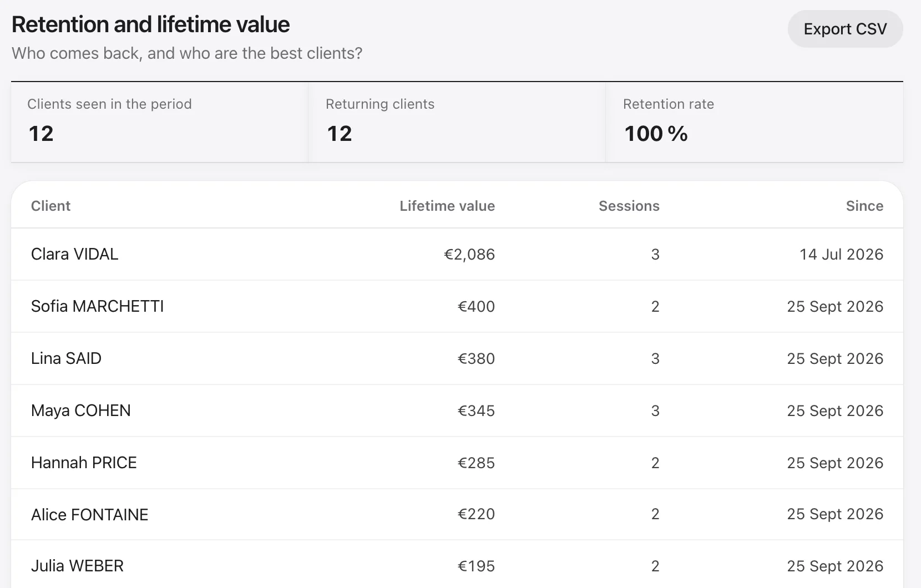This screenshot has height=588, width=921.
Task: Click the Export CSV button
Action: coord(845,29)
